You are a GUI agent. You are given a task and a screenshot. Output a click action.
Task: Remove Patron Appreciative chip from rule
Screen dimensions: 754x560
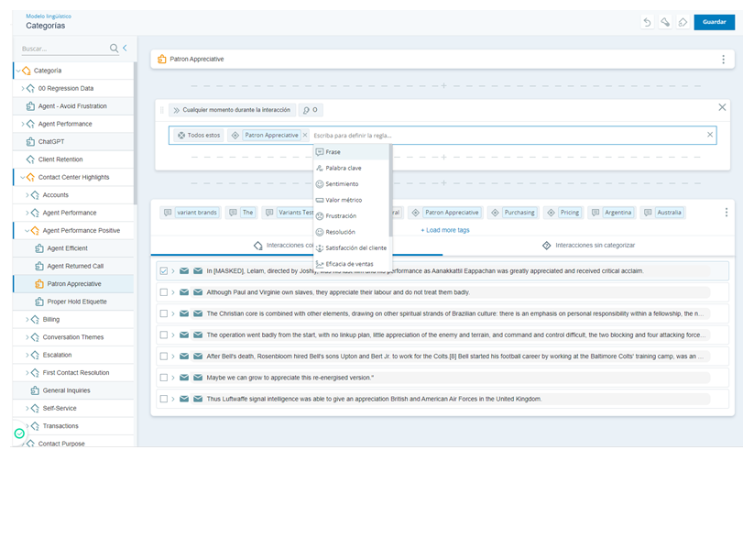point(305,136)
